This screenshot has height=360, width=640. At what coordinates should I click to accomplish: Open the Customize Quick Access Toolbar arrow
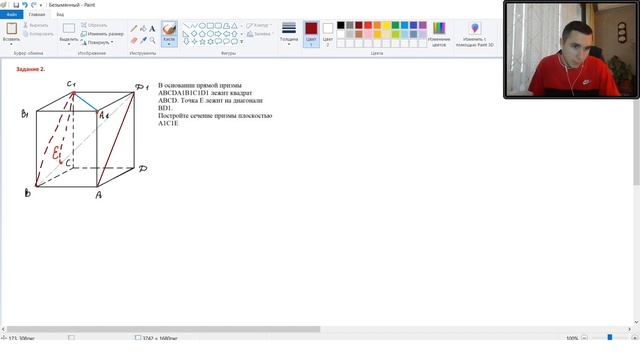tap(41, 5)
